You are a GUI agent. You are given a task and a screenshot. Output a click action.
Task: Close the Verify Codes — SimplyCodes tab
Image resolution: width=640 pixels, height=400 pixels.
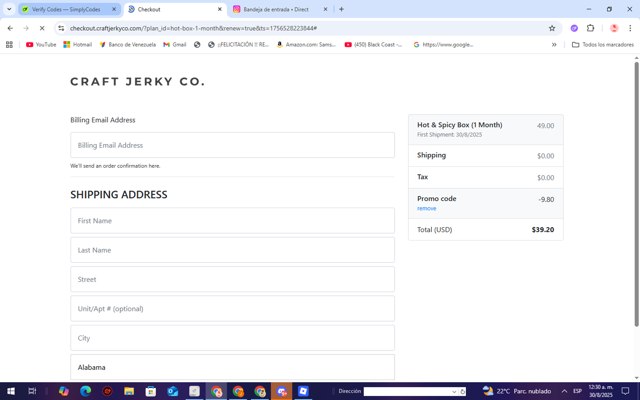pos(114,9)
